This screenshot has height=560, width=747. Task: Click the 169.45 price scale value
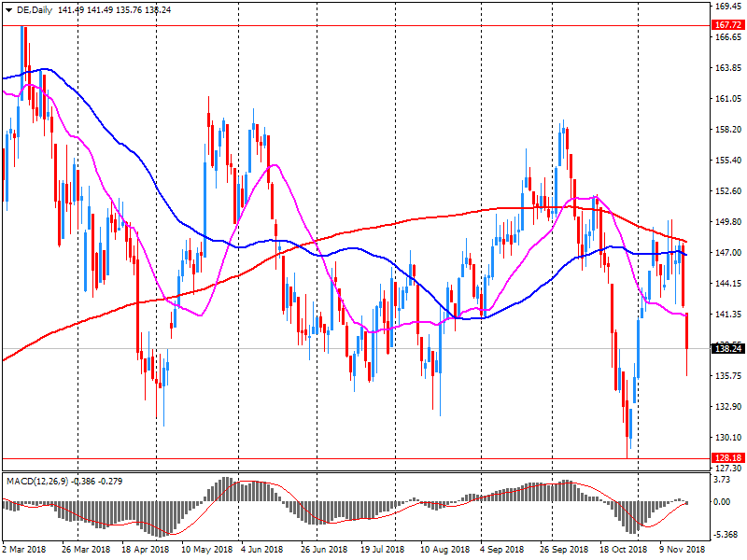(728, 7)
